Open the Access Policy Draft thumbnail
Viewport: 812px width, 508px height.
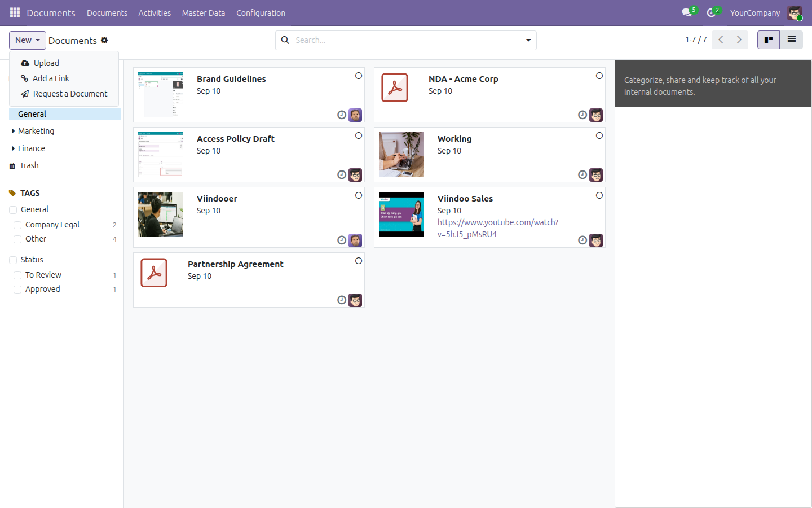coord(161,155)
